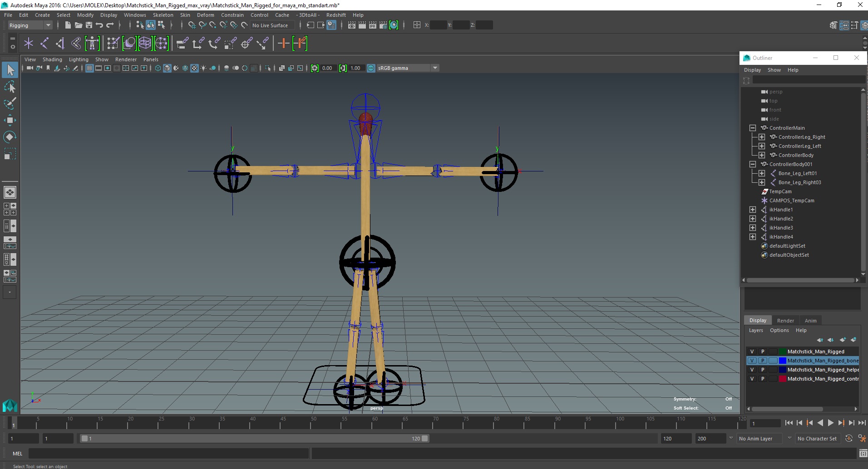Image resolution: width=868 pixels, height=469 pixels.
Task: Click the Parent Constraint shelf icon
Action: pyautogui.click(x=182, y=44)
